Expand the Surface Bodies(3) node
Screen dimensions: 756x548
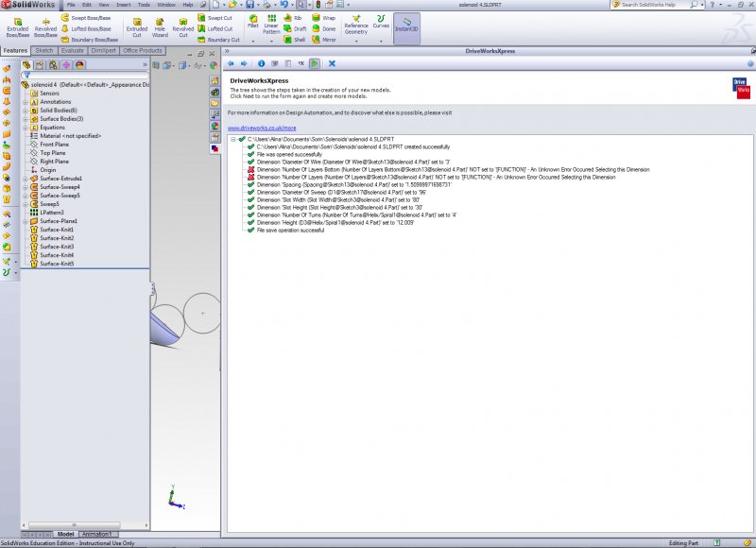(x=26, y=119)
